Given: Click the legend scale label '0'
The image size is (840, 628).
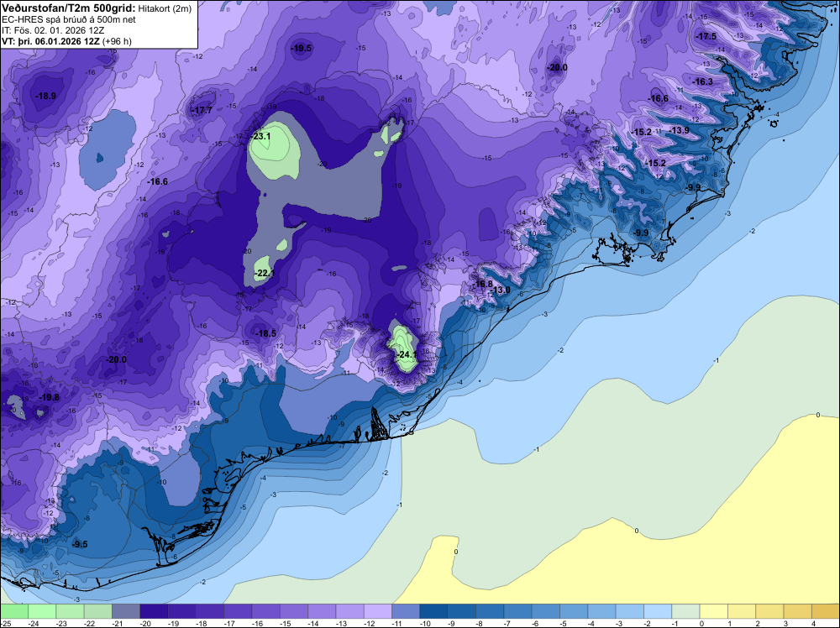Looking at the screenshot, I should tap(701, 623).
